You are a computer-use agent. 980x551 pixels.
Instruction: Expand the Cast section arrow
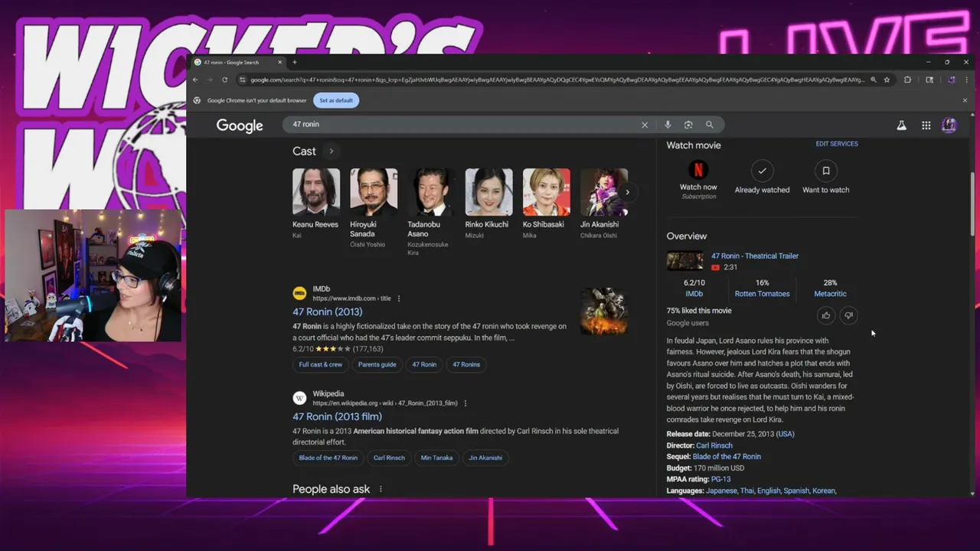coord(331,152)
